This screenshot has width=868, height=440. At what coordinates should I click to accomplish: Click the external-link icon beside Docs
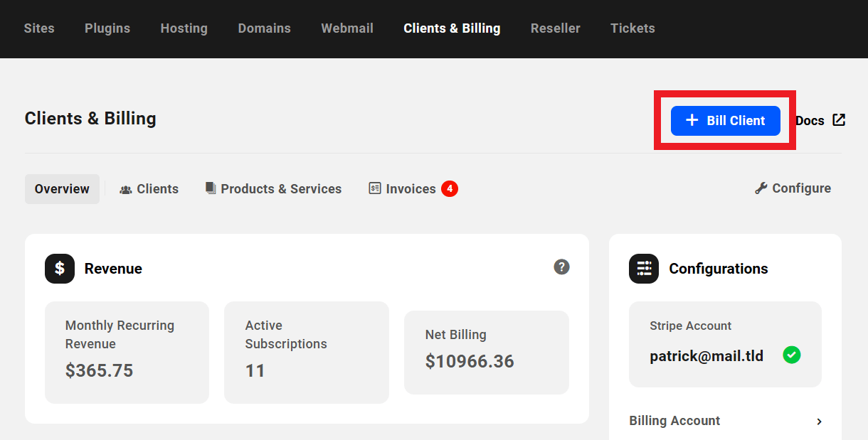[x=838, y=120]
